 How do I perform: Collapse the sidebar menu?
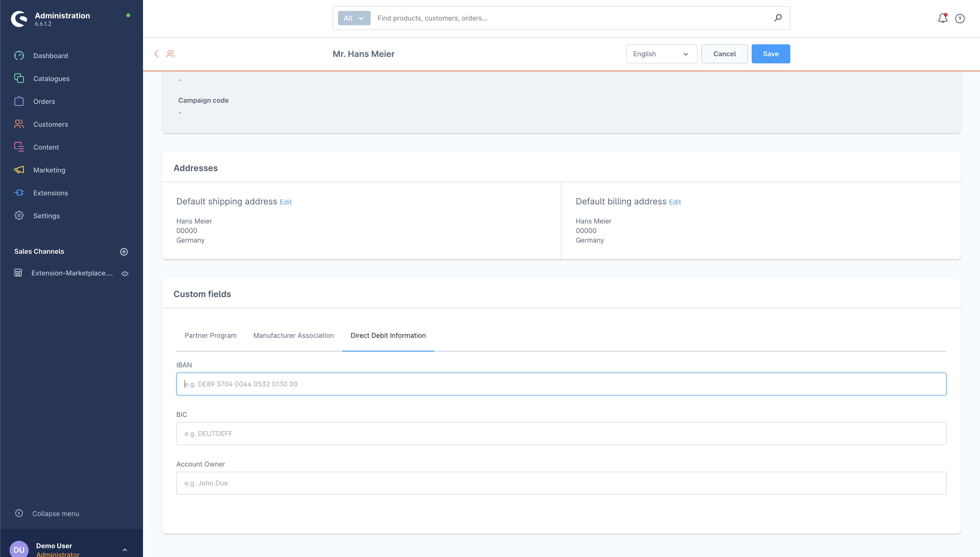(x=56, y=513)
